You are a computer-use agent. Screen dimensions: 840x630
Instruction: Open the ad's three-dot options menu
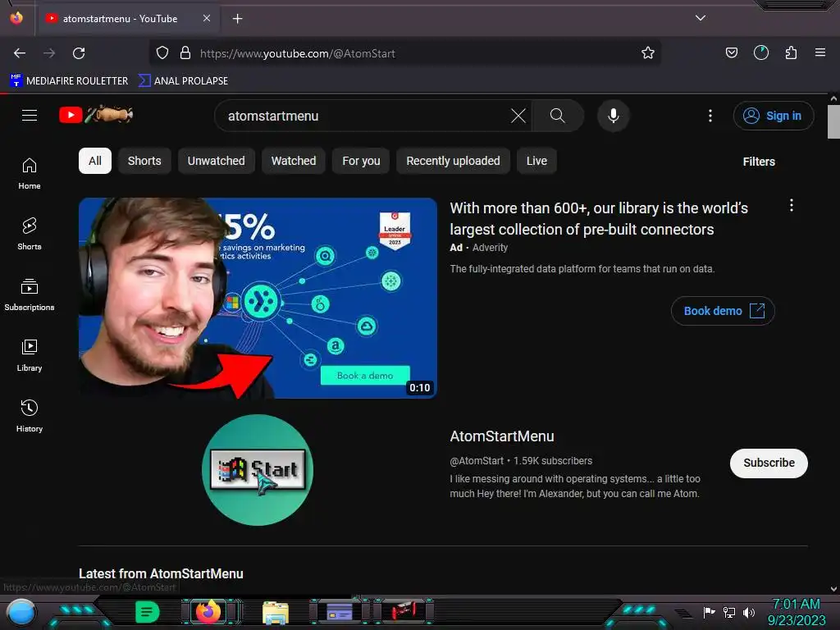point(792,205)
